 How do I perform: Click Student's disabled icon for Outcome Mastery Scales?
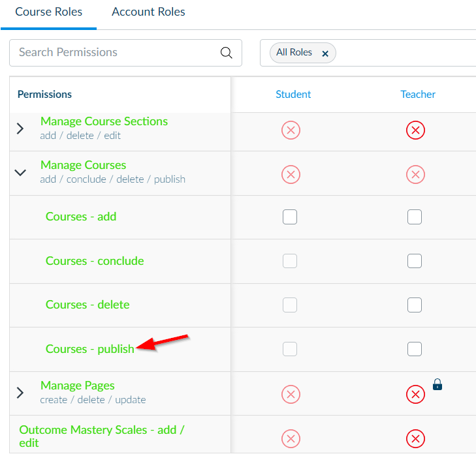pyautogui.click(x=291, y=438)
